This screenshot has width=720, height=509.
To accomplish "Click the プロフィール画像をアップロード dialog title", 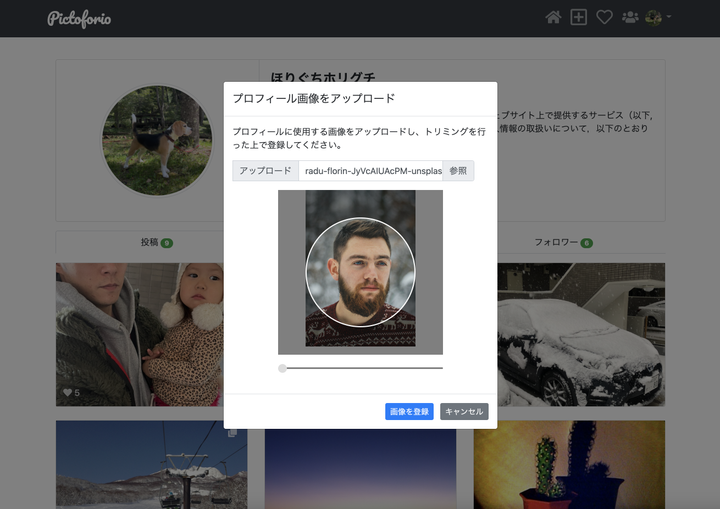I will [314, 98].
